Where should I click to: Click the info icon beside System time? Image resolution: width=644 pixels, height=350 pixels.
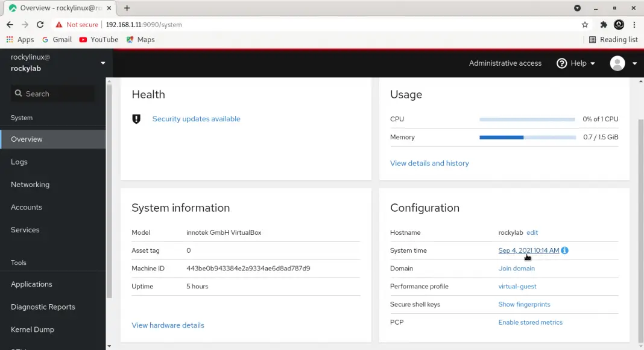coord(564,250)
